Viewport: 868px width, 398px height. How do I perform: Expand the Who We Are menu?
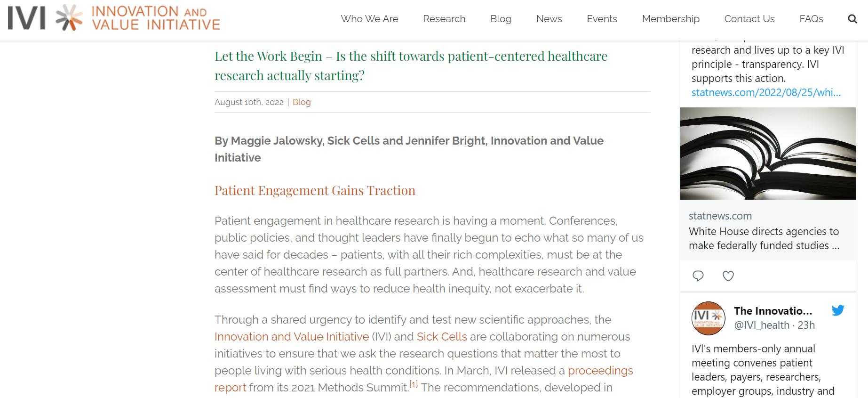(369, 19)
